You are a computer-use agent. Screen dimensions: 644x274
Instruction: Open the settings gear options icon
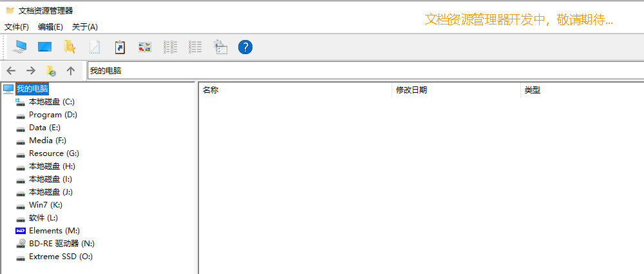(x=220, y=47)
